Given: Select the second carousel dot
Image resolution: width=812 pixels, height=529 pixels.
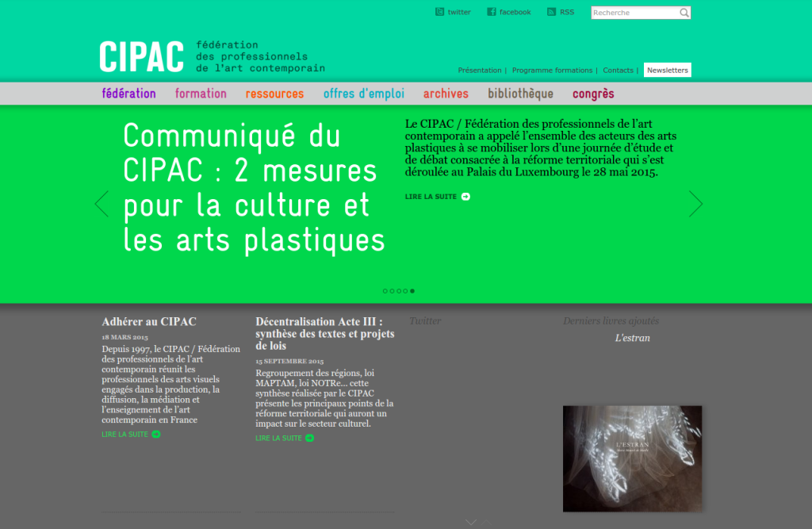Looking at the screenshot, I should coord(392,291).
